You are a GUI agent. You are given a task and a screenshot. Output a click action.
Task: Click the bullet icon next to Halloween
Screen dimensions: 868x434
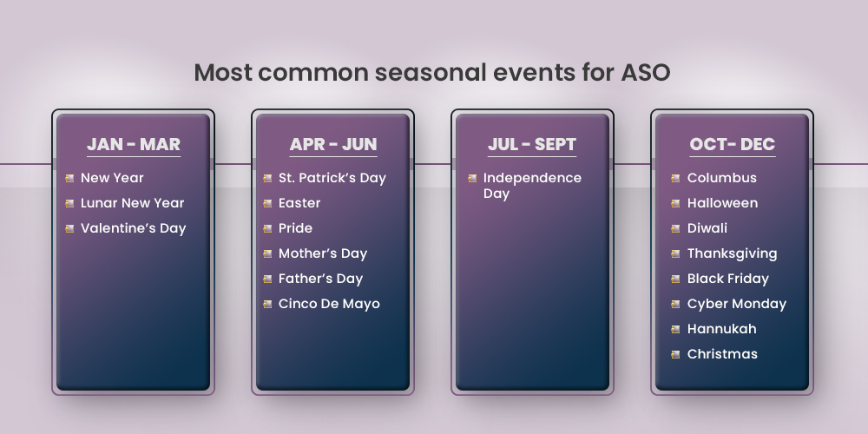point(675,203)
